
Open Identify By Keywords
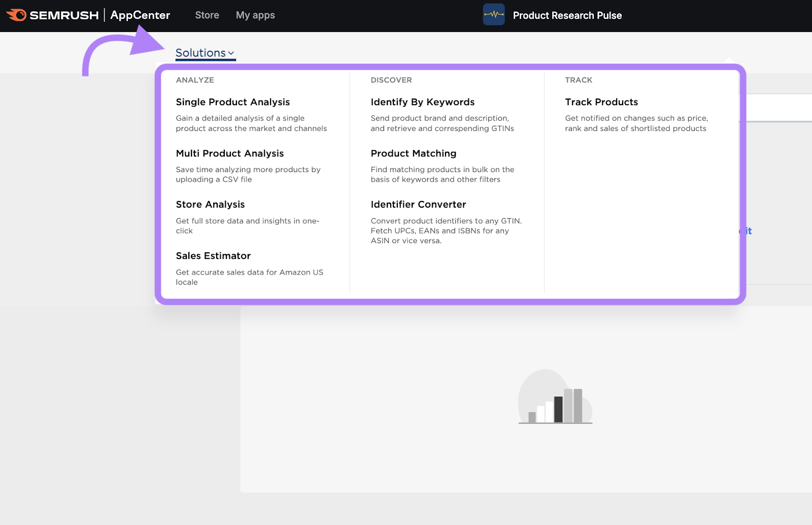point(423,102)
